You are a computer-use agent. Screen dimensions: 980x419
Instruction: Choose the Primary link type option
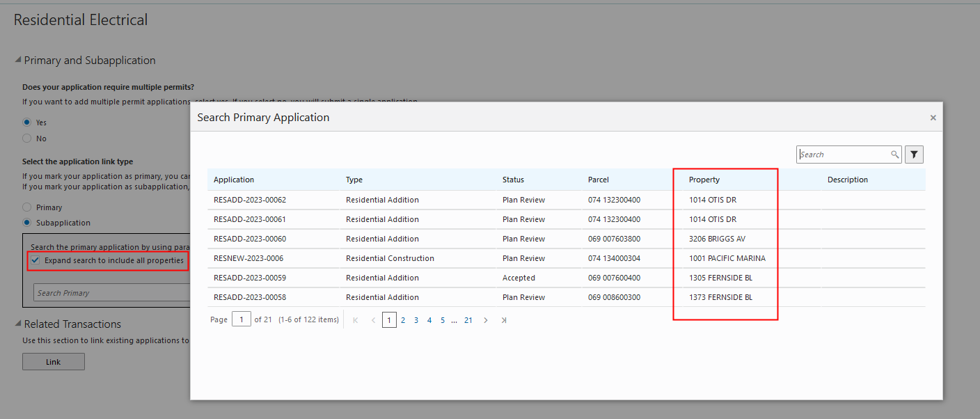point(27,207)
